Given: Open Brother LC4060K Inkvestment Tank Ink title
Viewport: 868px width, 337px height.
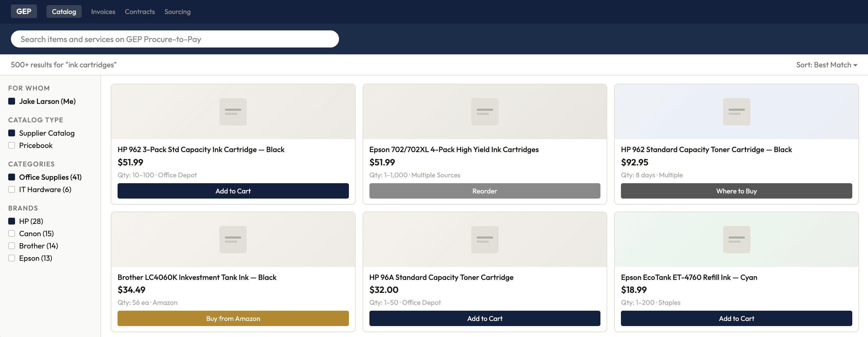Looking at the screenshot, I should [197, 277].
